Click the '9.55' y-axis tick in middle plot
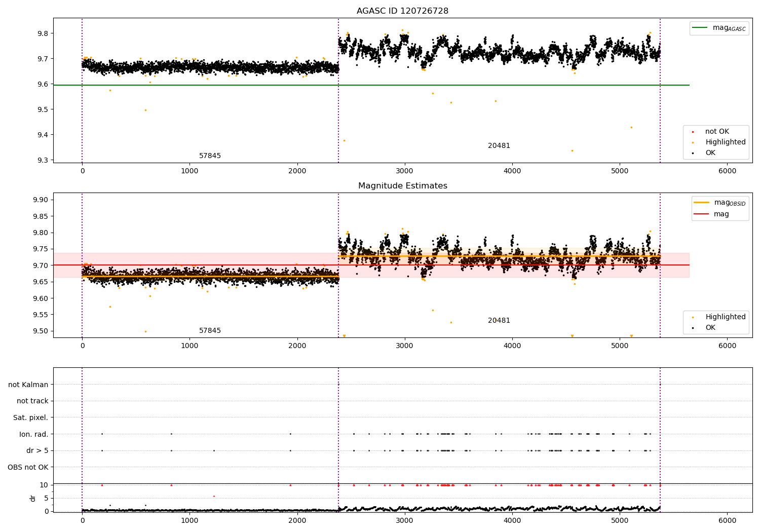Image resolution: width=760 pixels, height=532 pixels. pyautogui.click(x=41, y=315)
